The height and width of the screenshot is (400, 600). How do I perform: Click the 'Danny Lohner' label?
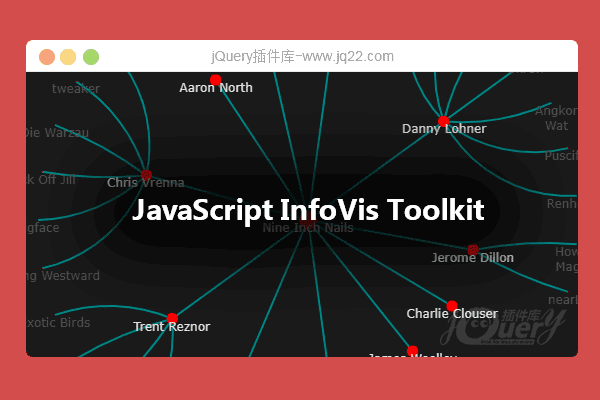tap(444, 129)
